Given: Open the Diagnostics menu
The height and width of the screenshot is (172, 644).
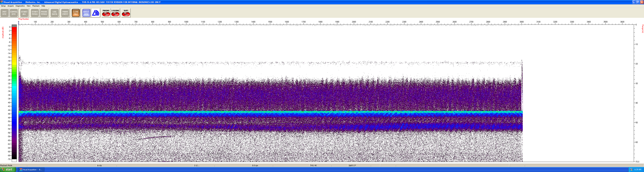Looking at the screenshot, I should click(x=20, y=6).
